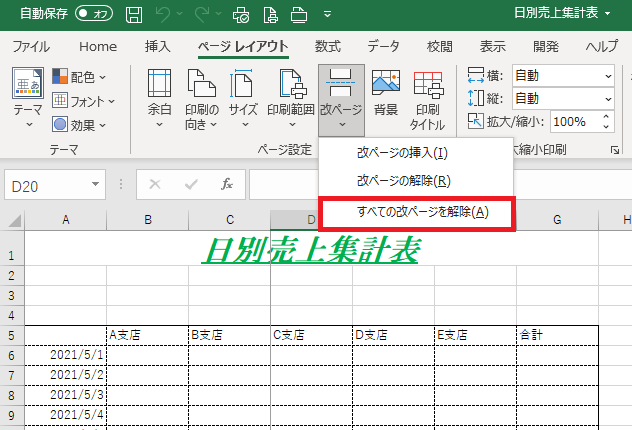This screenshot has height=430, width=632.
Task: Expand the 配色 colors dropdown
Action: (x=84, y=77)
